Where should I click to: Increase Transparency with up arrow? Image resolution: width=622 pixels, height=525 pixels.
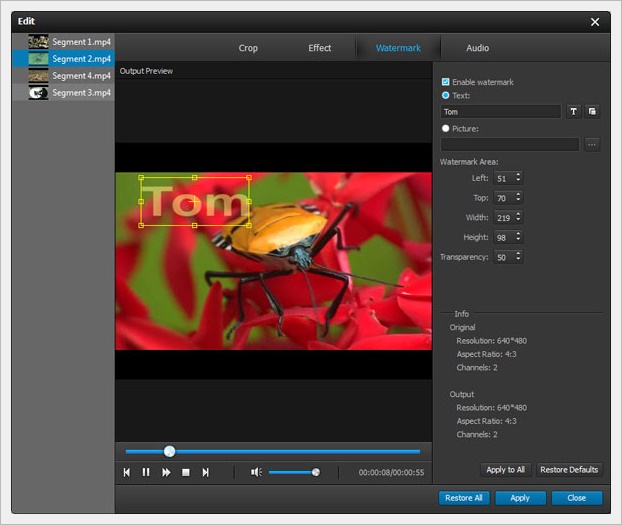click(518, 254)
